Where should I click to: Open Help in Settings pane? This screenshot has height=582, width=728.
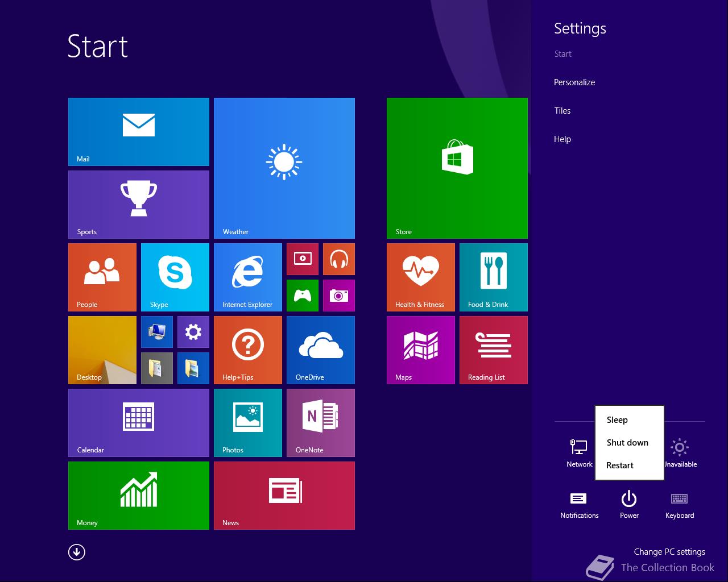coord(562,139)
